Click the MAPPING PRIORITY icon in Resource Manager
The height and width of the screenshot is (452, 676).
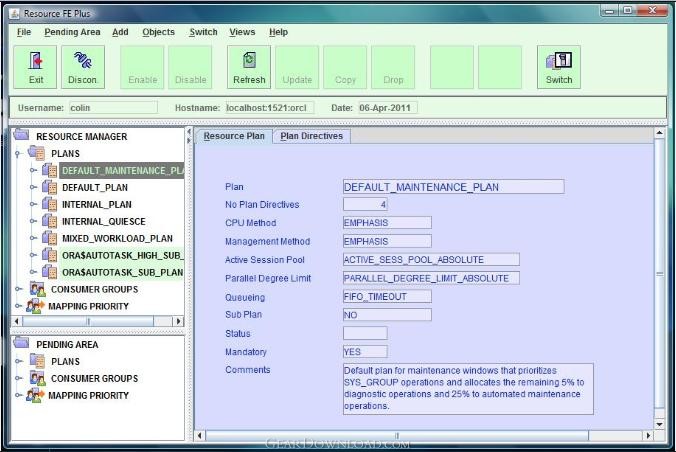(35, 306)
